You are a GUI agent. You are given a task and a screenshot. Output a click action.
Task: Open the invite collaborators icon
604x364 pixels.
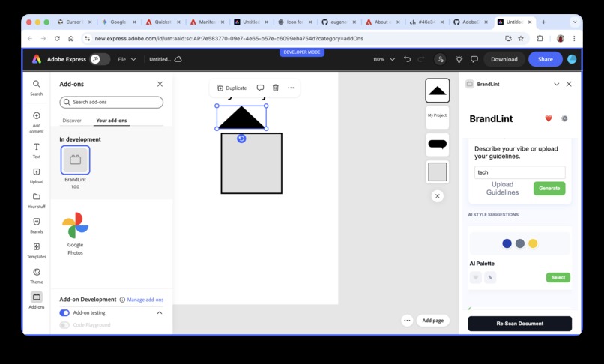[x=440, y=59]
